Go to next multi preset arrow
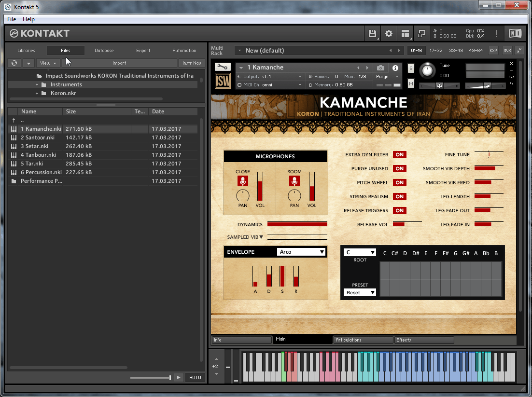The width and height of the screenshot is (532, 397). click(399, 51)
